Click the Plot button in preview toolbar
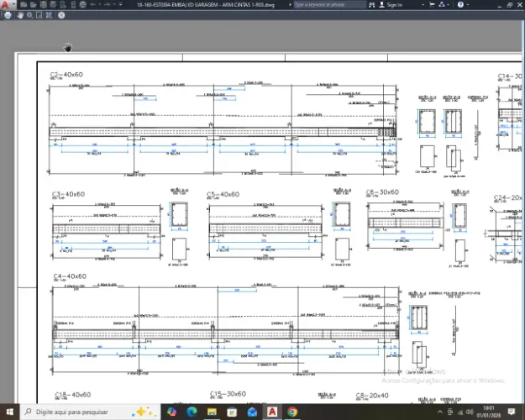 coord(8,15)
